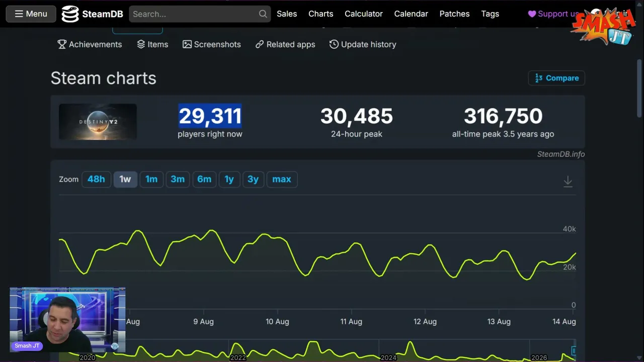Click the Items stack icon
Viewport: 644px width, 362px height.
141,44
